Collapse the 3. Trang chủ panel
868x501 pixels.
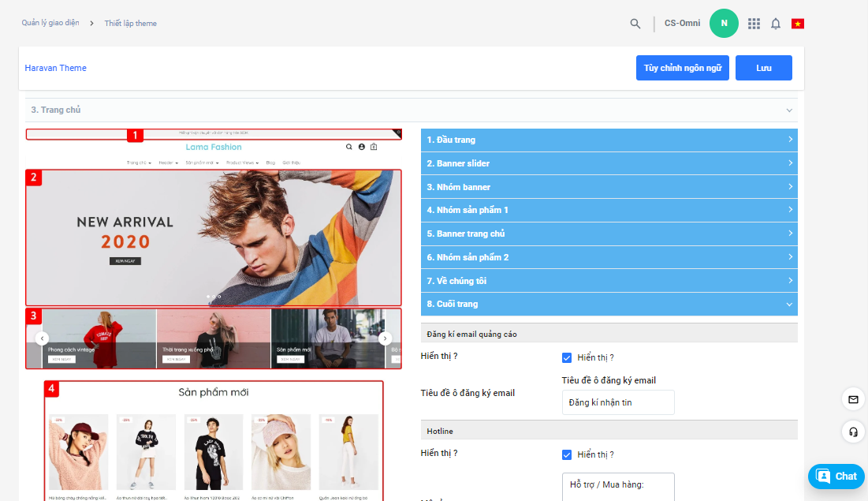click(x=789, y=110)
